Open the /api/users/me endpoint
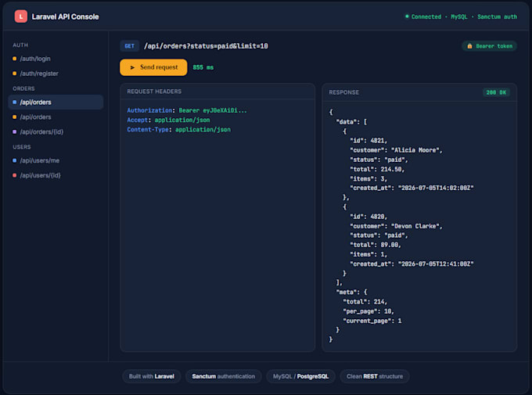The width and height of the screenshot is (532, 395). 56,160
